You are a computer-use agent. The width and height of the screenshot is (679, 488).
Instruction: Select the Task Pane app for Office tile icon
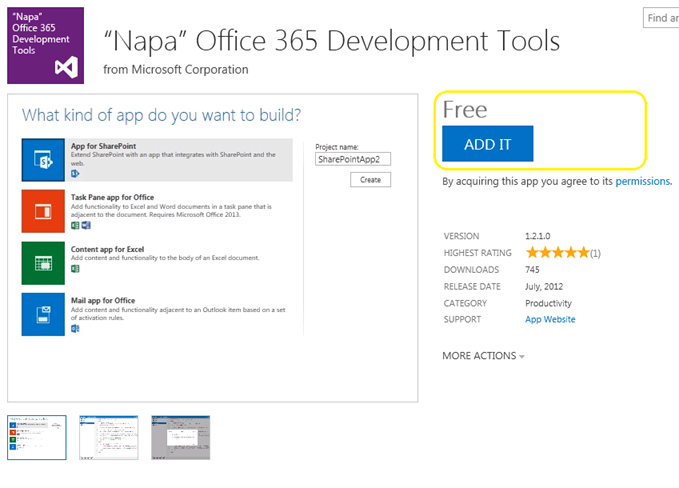coord(43,211)
